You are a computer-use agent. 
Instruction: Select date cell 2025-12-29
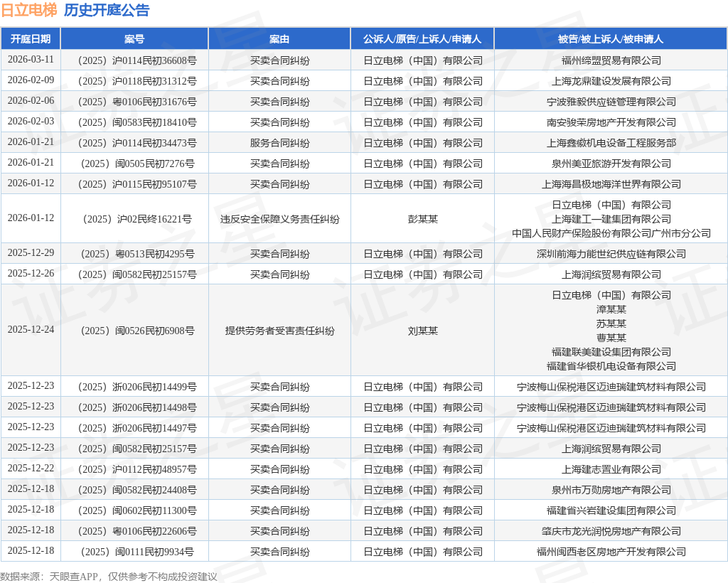31,253
